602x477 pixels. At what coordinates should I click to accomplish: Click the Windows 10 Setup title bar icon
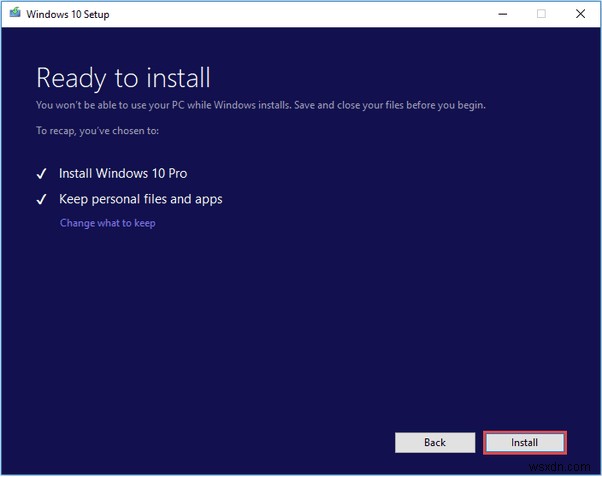click(x=15, y=13)
